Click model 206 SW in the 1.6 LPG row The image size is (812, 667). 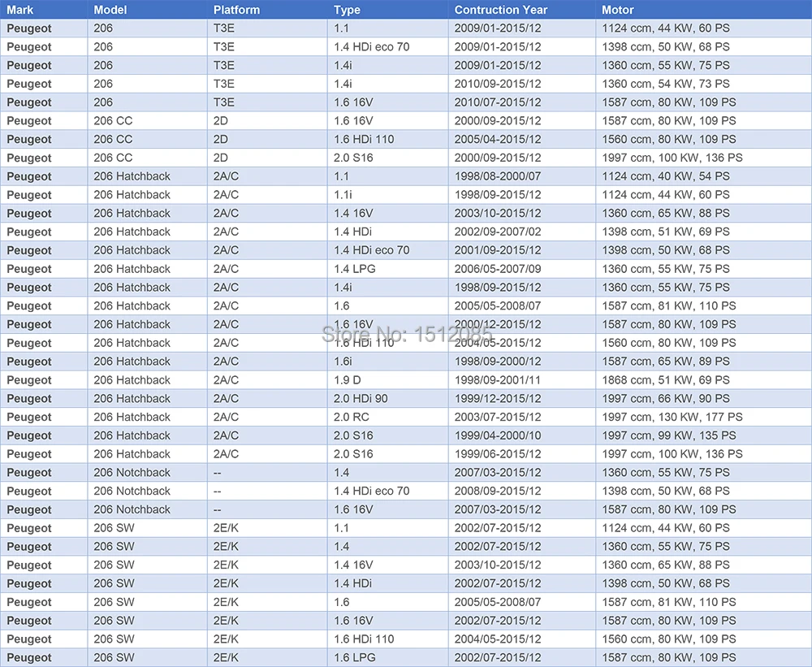coord(114,658)
